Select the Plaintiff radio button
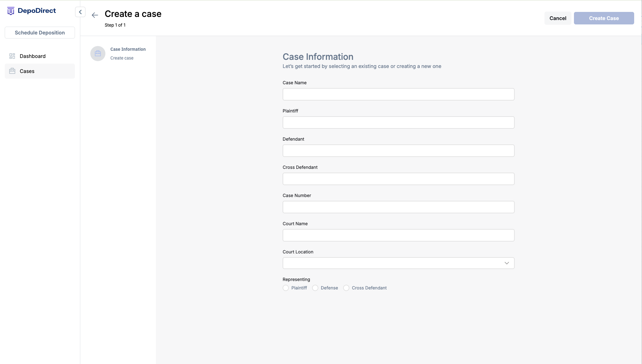This screenshot has width=642, height=364. (286, 288)
